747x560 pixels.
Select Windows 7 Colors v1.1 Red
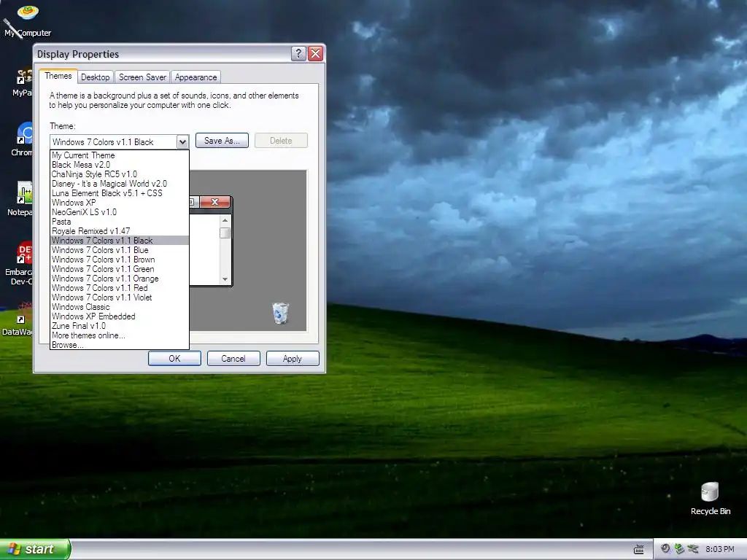click(120, 288)
